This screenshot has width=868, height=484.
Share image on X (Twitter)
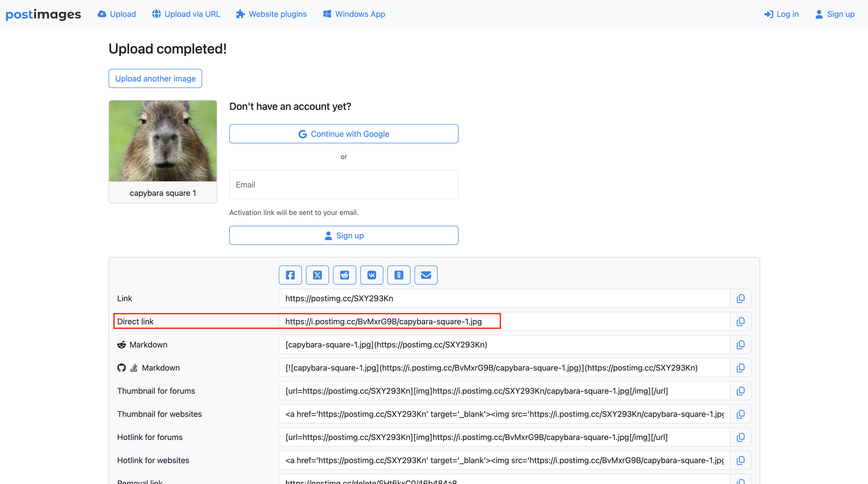pyautogui.click(x=317, y=275)
